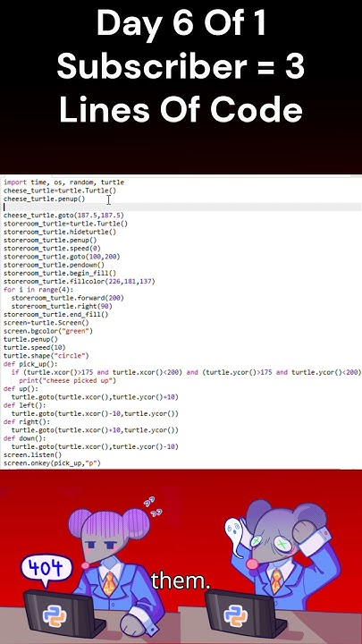The width and height of the screenshot is (362, 644).
Task: Click the 'turtle.penup()' line
Action: click(30, 339)
